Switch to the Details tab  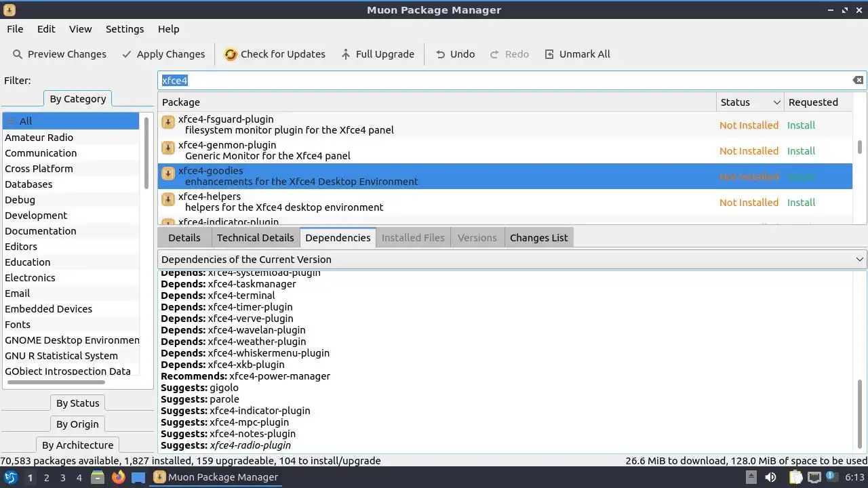(184, 238)
